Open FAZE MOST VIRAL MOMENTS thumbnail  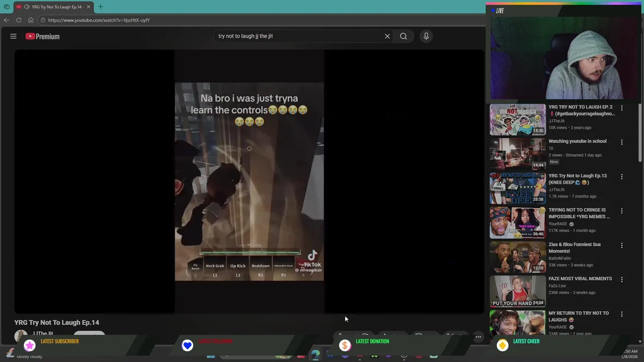click(518, 292)
